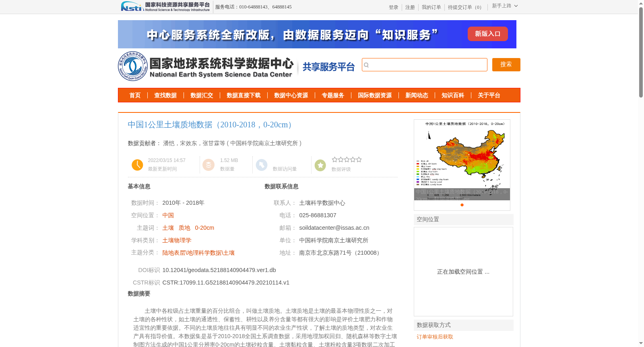Click the CSTR identifier value

pos(226,283)
